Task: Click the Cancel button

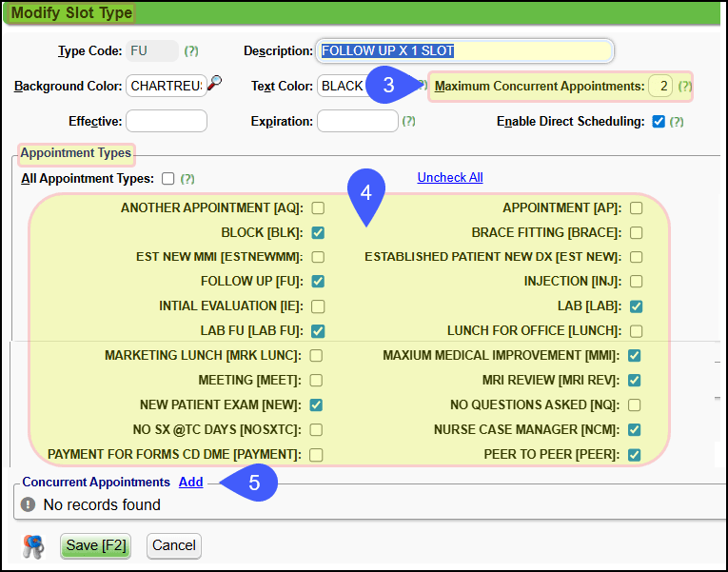Action: pos(174,545)
